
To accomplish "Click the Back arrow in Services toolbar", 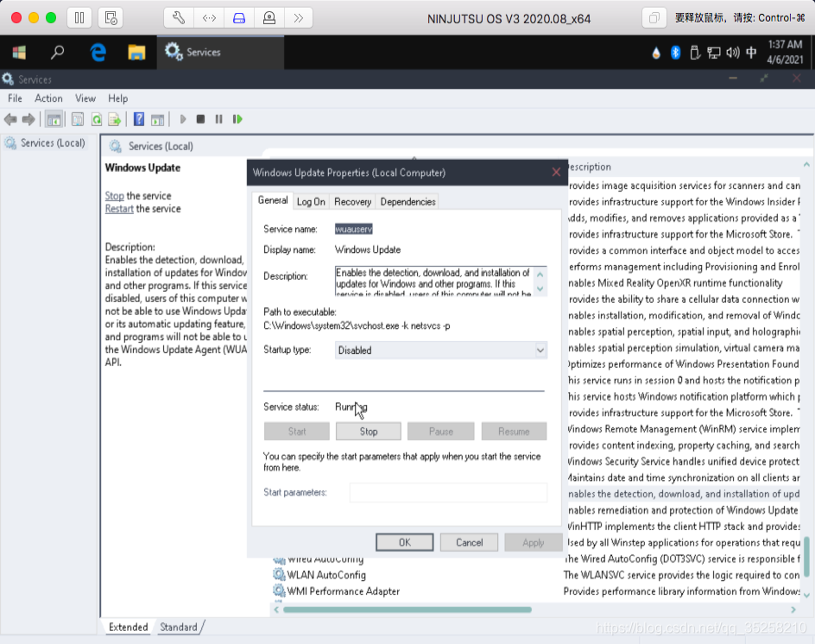I will [x=10, y=119].
